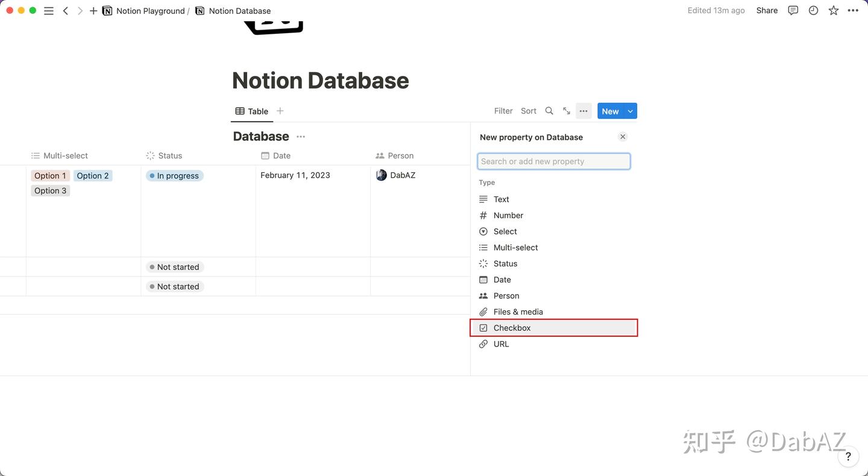Viewport: 868px width, 476px height.
Task: Expand the database using the diagonal arrows icon
Action: click(x=566, y=111)
